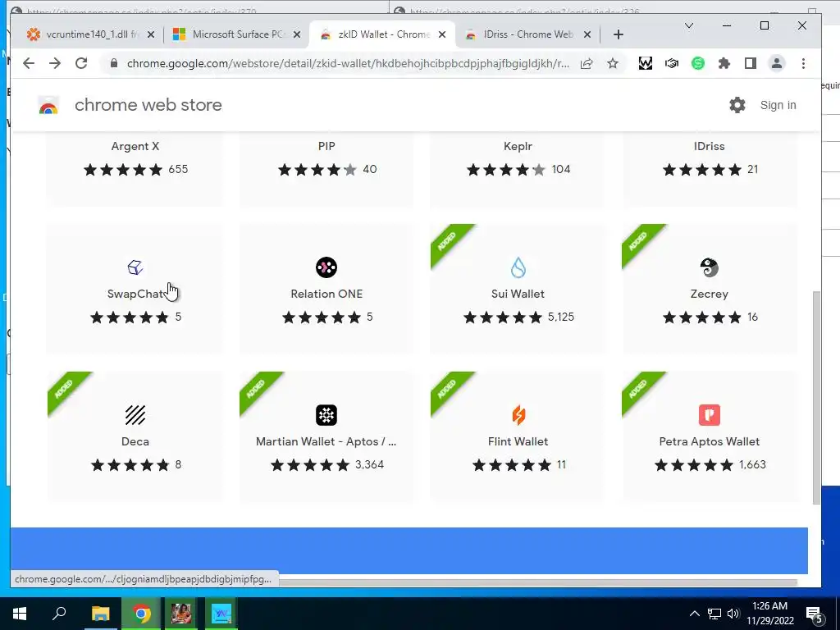Show hidden system tray icons
The height and width of the screenshot is (630, 840).
click(x=694, y=614)
